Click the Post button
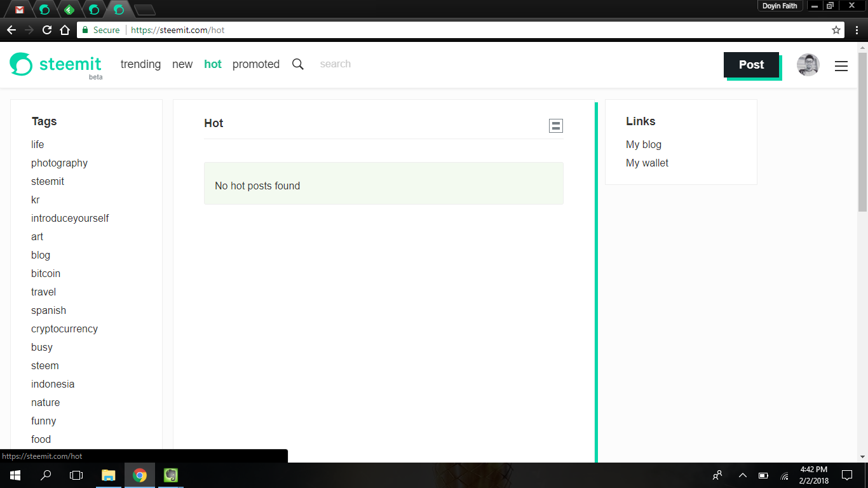The width and height of the screenshot is (868, 488). 751,65
